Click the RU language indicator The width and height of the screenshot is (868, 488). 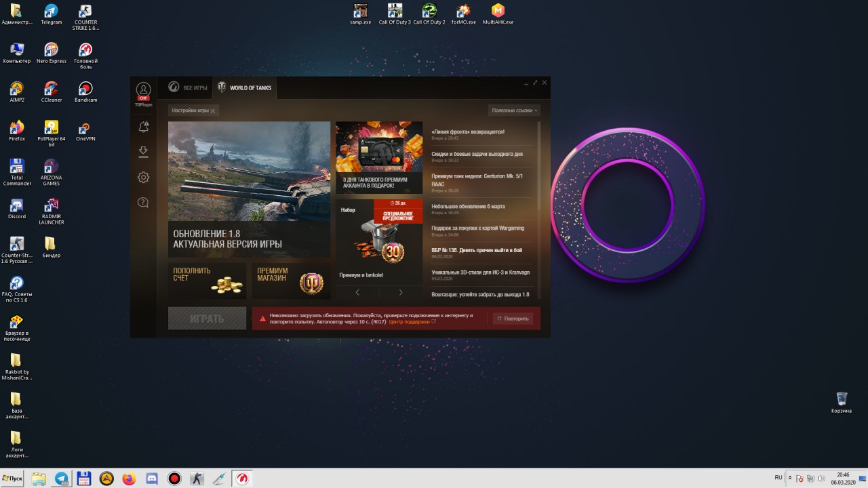pyautogui.click(x=778, y=478)
